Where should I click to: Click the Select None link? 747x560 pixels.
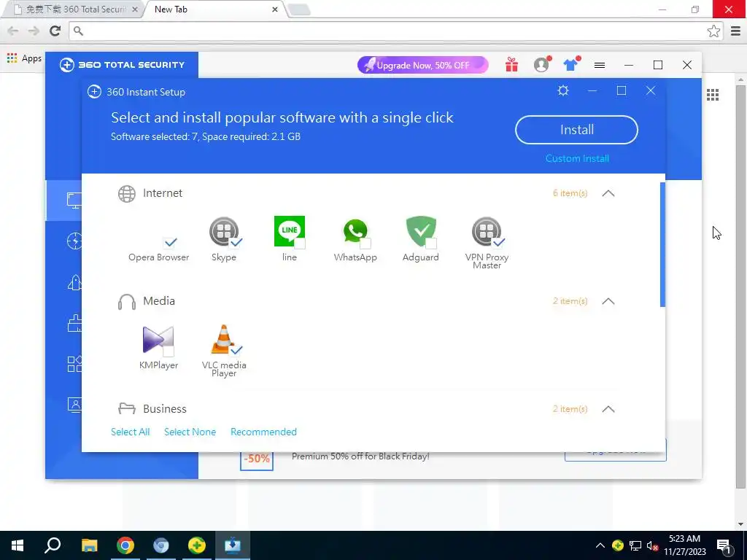[190, 432]
